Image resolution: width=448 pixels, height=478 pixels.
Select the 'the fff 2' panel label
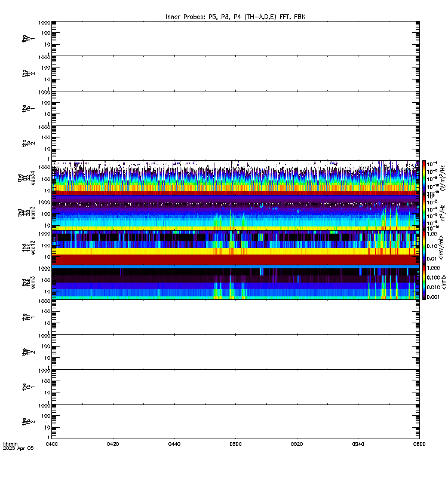point(29,352)
